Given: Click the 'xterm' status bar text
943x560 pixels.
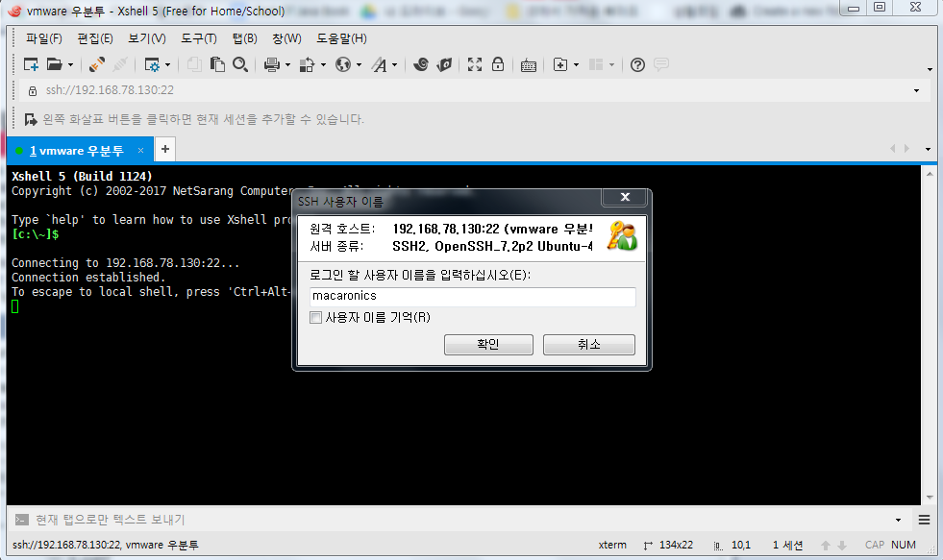Looking at the screenshot, I should click(612, 545).
